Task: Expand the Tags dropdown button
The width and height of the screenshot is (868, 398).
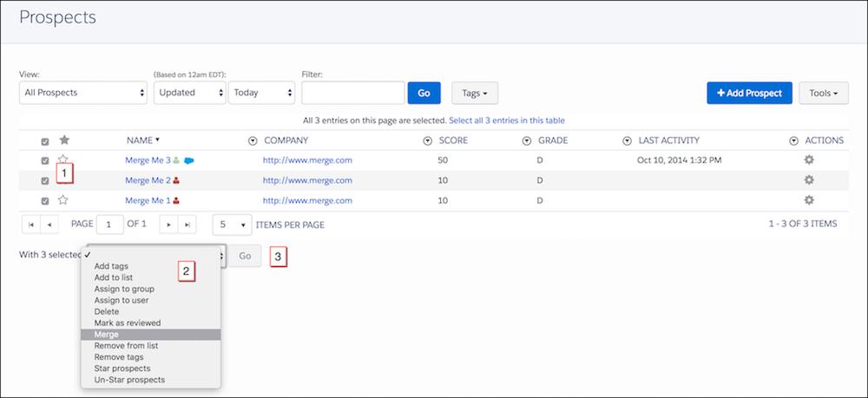Action: (475, 93)
